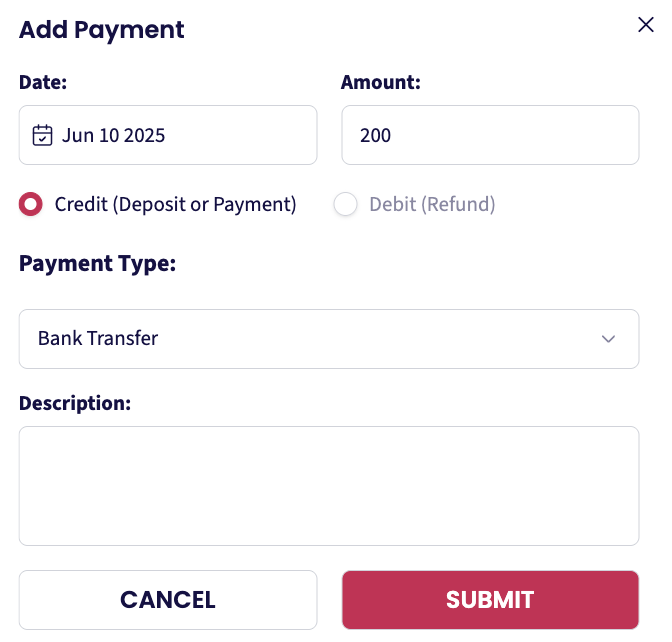672x642 pixels.
Task: Click blank space in Date field box
Action: (x=240, y=135)
